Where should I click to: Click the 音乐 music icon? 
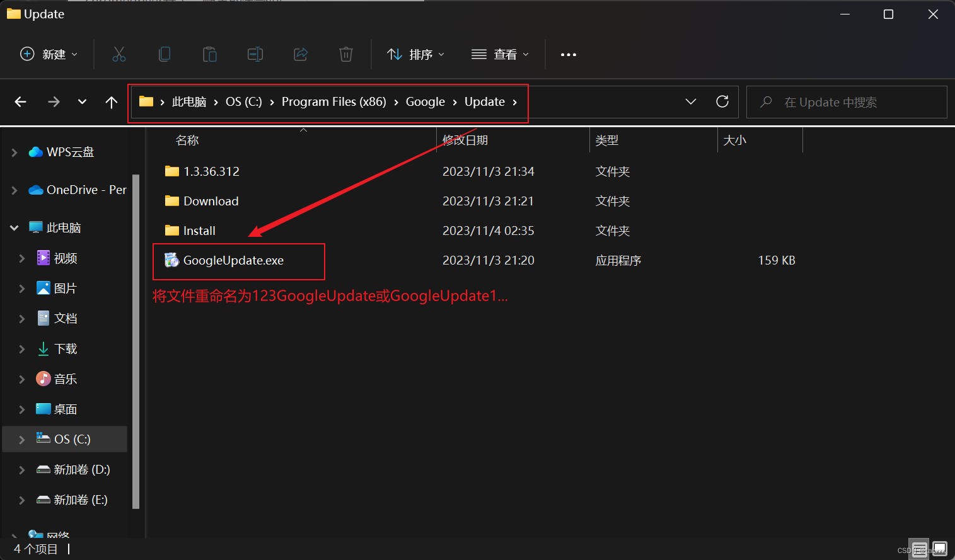[x=43, y=379]
